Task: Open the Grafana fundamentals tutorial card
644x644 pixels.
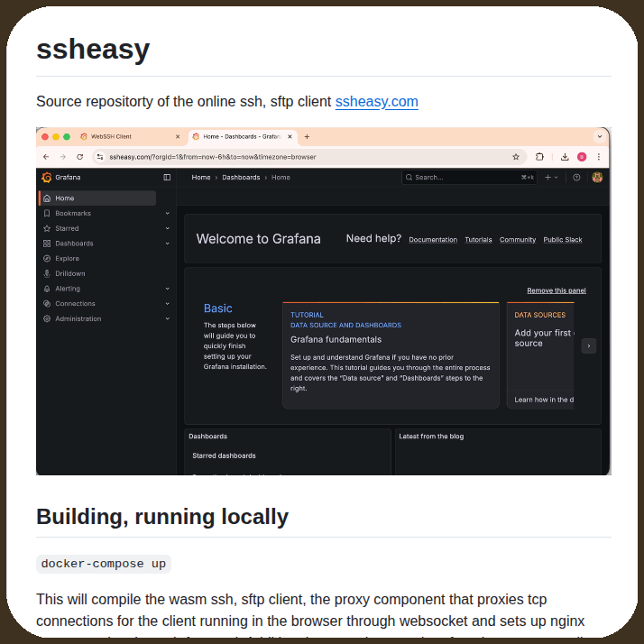Action: pyautogui.click(x=391, y=355)
